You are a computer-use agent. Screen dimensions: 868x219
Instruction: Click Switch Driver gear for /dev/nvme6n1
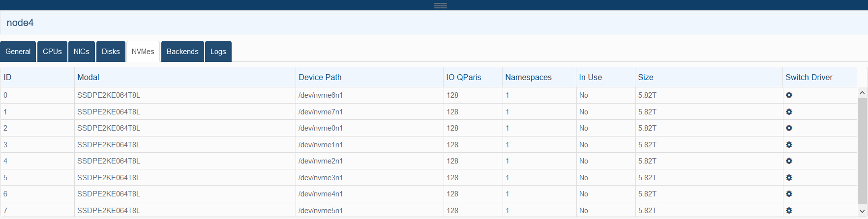tap(789, 95)
